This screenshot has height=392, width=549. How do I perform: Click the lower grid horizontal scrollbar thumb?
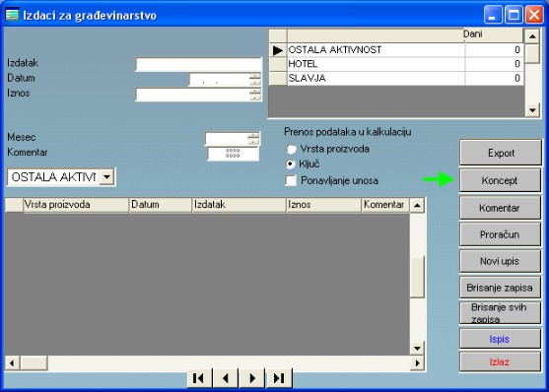pos(34,363)
